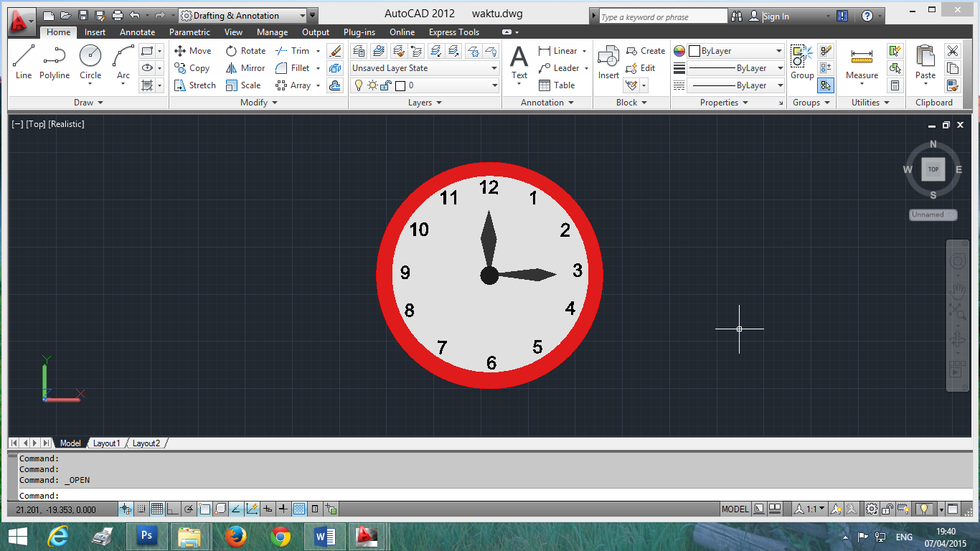Image resolution: width=980 pixels, height=551 pixels.
Task: Open Photoshop from the taskbar
Action: tap(146, 535)
